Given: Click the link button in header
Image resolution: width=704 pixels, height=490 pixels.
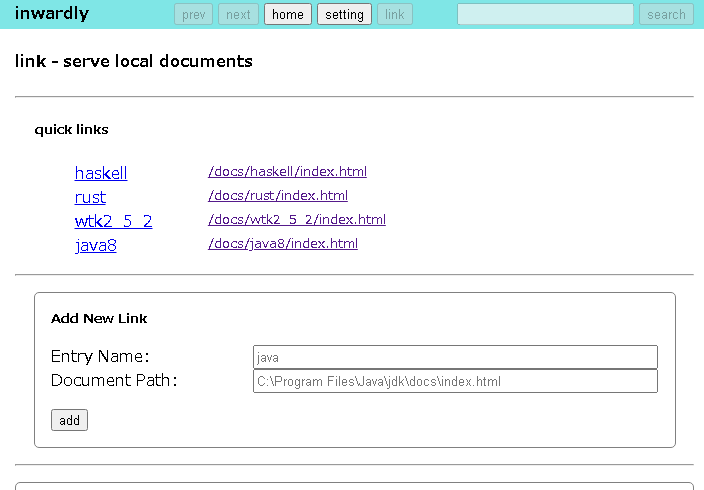Looking at the screenshot, I should coord(395,14).
